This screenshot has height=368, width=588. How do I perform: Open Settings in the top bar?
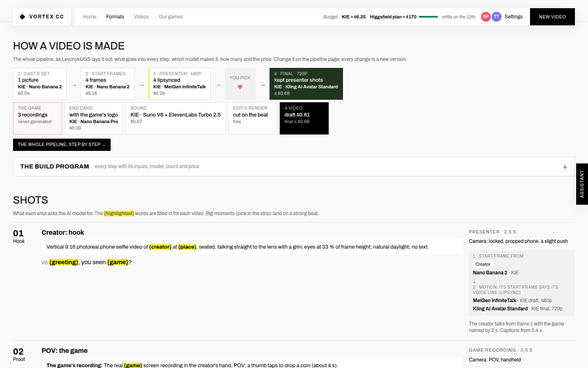[514, 17]
